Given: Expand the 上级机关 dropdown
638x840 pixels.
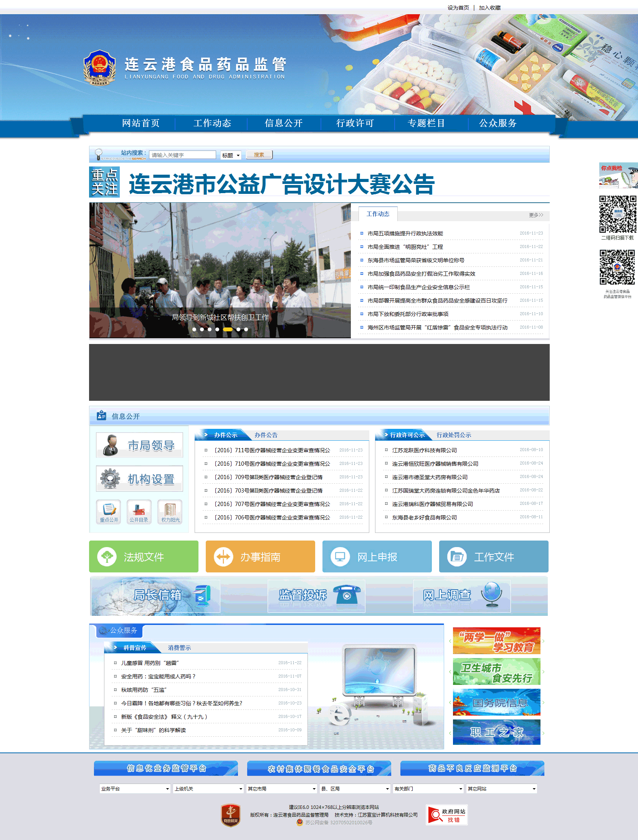Looking at the screenshot, I should click(x=208, y=789).
